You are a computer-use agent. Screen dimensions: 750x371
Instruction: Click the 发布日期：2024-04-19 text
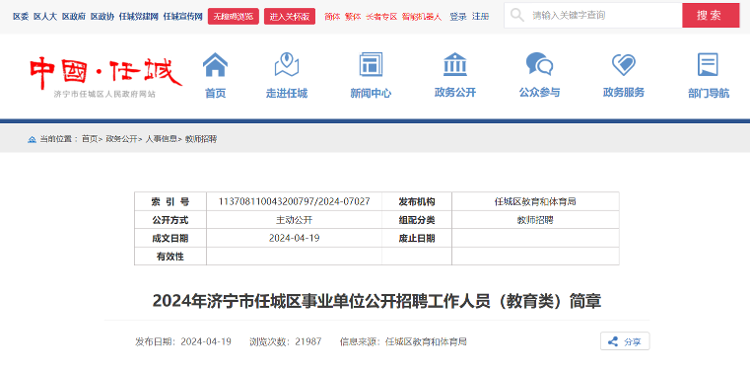(183, 342)
